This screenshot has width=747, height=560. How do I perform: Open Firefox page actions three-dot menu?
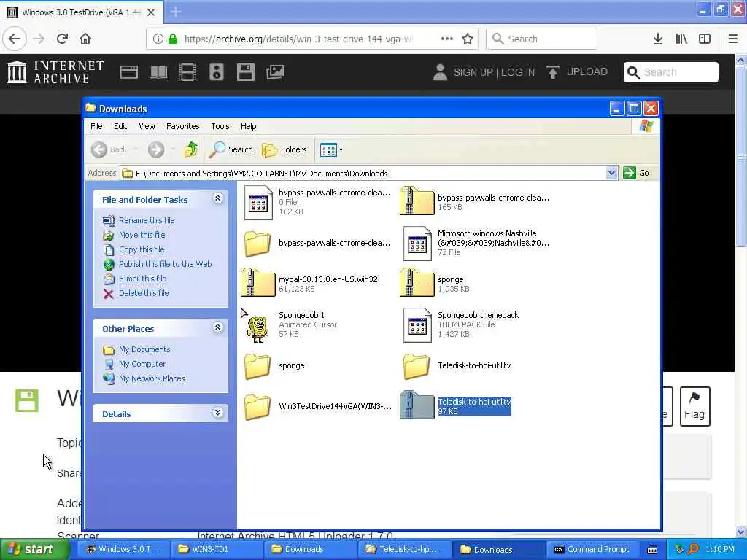[447, 39]
